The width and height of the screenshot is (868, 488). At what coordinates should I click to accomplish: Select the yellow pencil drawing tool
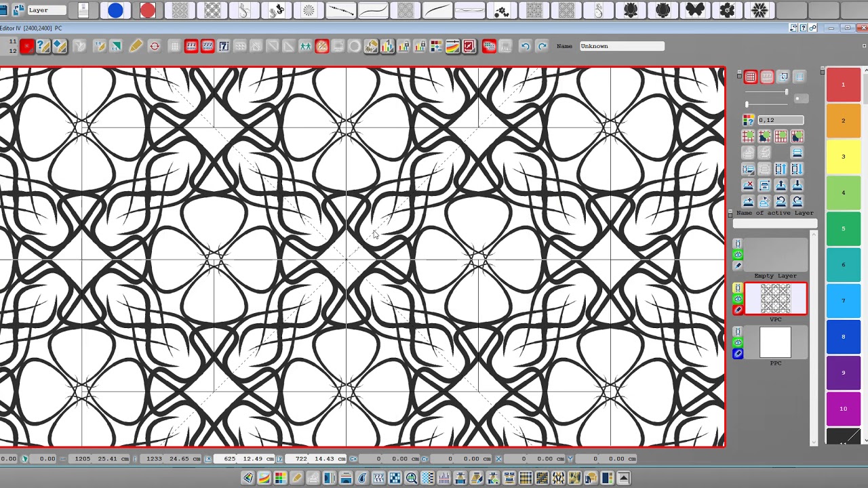(136, 45)
